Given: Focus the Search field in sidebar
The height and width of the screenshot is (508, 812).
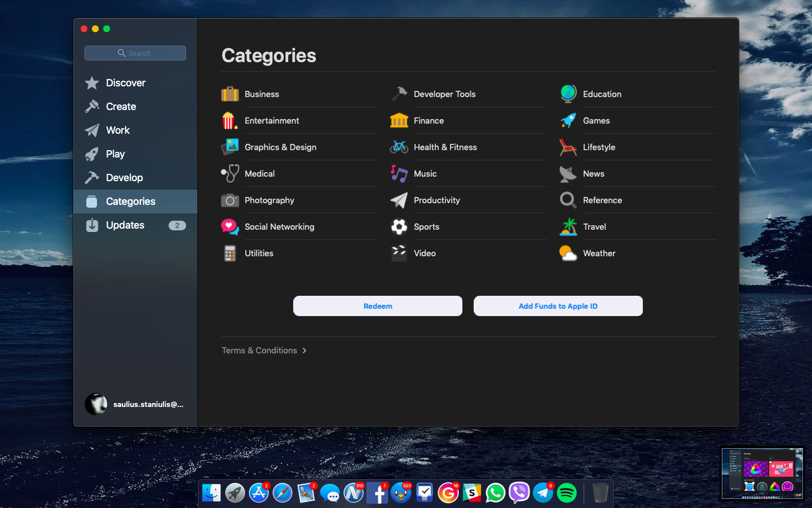Looking at the screenshot, I should tap(135, 53).
